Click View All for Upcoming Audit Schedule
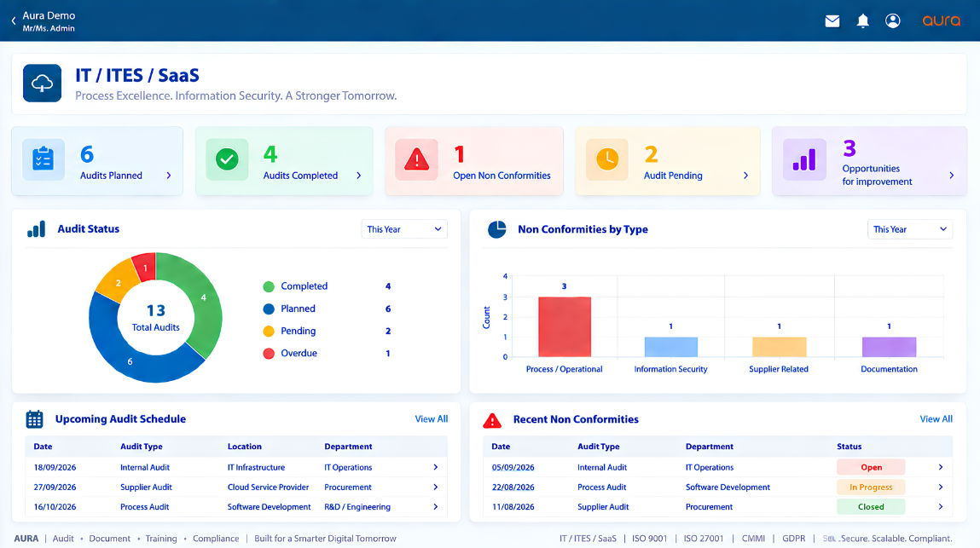This screenshot has height=548, width=980. click(432, 419)
